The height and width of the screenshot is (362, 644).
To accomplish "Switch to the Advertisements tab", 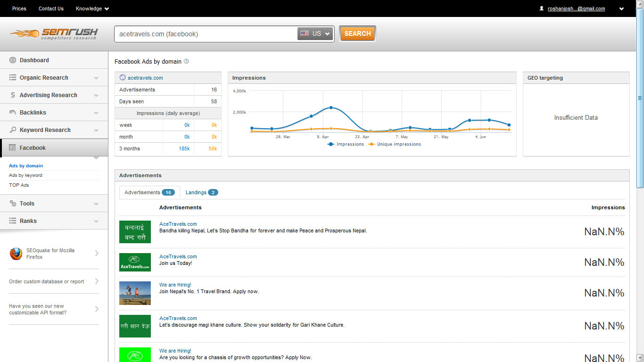I will pyautogui.click(x=149, y=192).
